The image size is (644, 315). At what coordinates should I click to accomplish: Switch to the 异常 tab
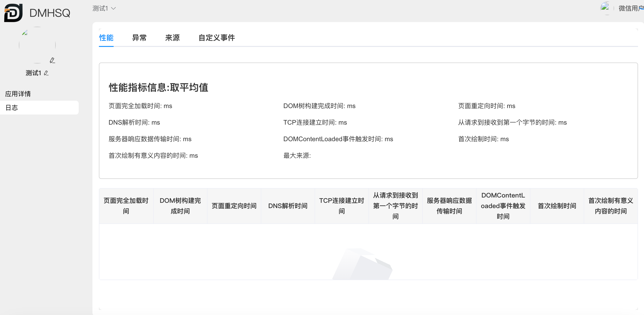pyautogui.click(x=139, y=38)
